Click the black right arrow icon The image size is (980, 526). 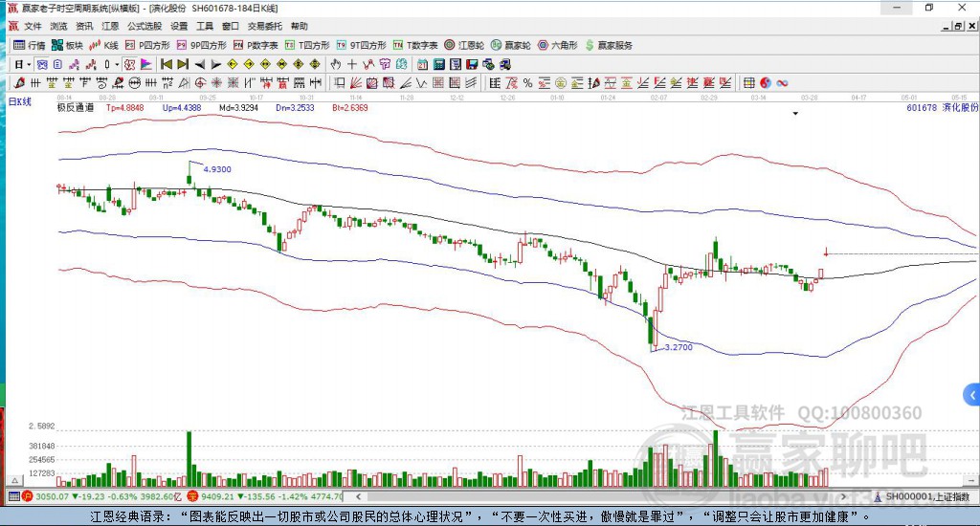coord(215,64)
